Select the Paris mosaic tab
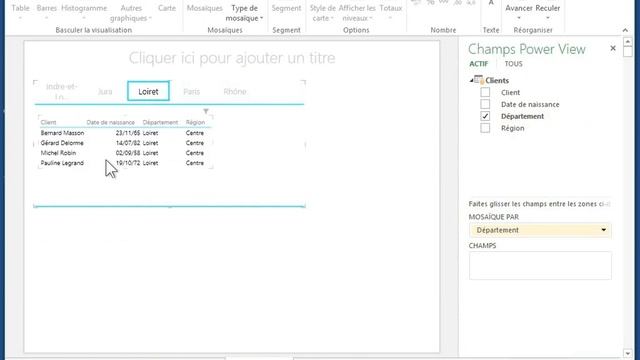 [191, 91]
